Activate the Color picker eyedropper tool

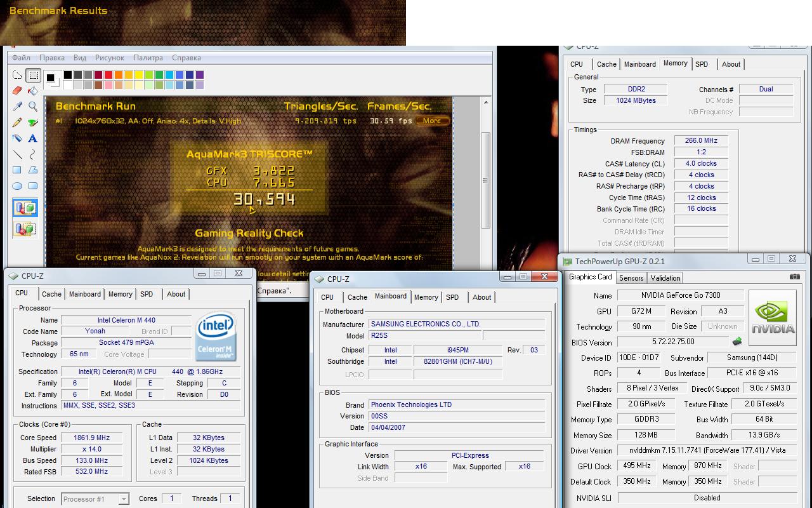tap(17, 107)
